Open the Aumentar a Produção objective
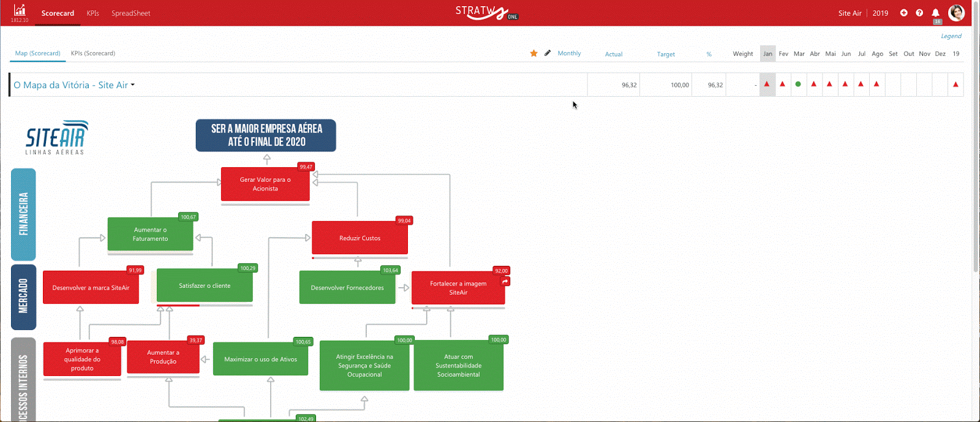Viewport: 980px width, 422px height. (x=163, y=356)
